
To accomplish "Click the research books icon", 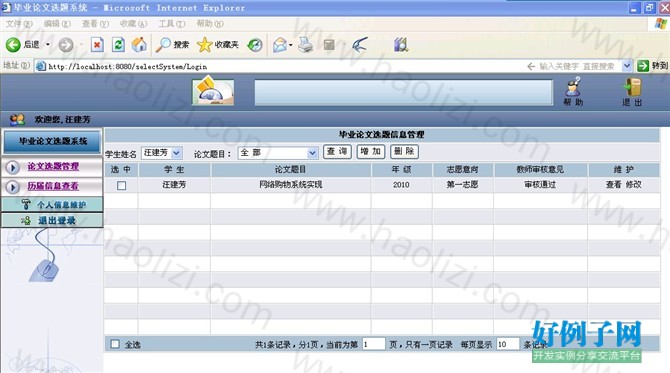I will click(401, 44).
